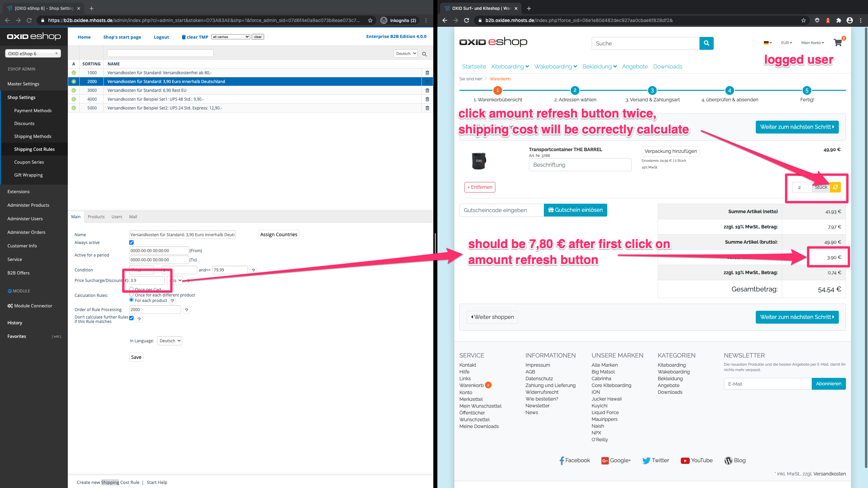Open the all caches dropdown
This screenshot has height=488, width=868.
[231, 37]
